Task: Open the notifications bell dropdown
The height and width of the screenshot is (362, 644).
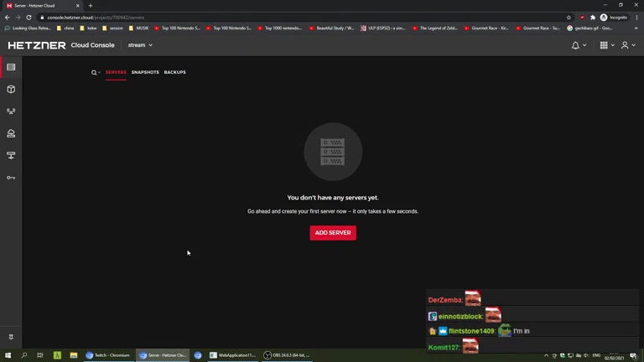Action: [579, 45]
